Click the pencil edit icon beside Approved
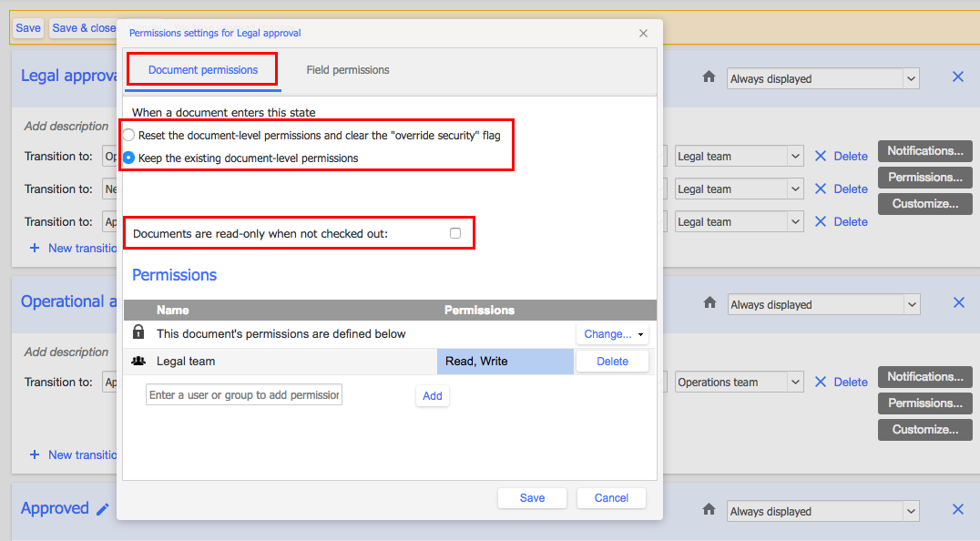The width and height of the screenshot is (980, 541). pos(103,509)
